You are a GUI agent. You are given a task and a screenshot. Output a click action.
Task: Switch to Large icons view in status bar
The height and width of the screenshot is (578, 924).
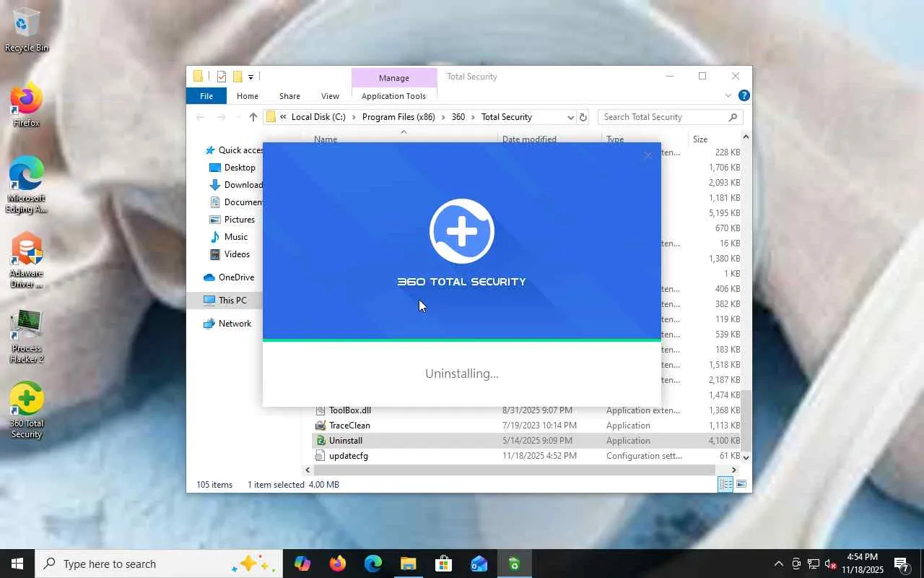[741, 484]
